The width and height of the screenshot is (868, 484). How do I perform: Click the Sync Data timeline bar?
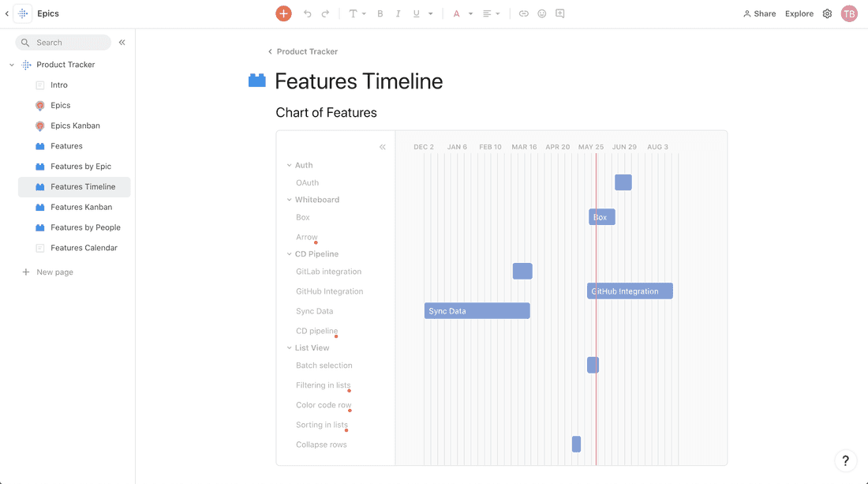coord(477,311)
